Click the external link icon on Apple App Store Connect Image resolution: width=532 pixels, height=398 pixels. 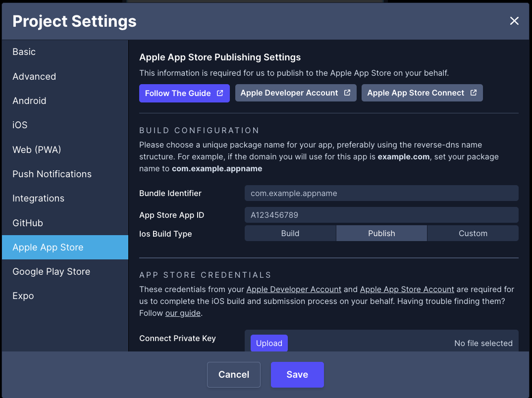[x=474, y=93]
